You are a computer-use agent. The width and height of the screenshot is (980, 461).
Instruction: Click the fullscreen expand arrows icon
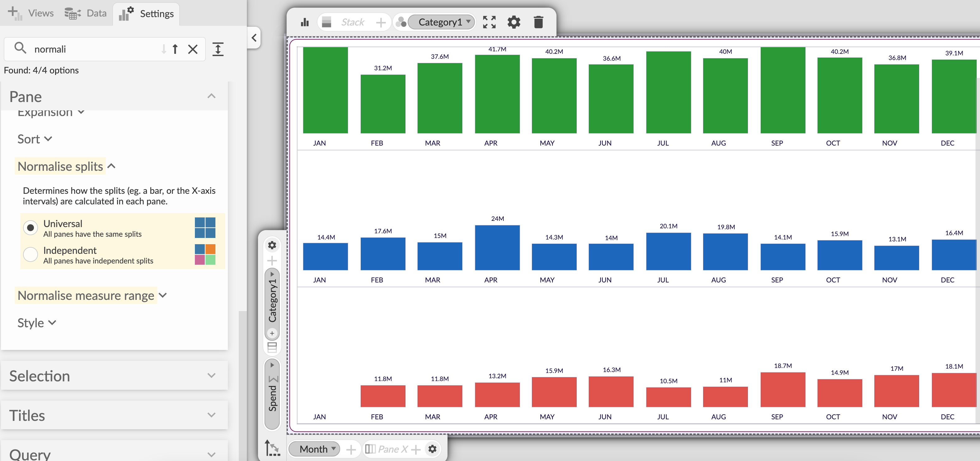click(x=489, y=22)
